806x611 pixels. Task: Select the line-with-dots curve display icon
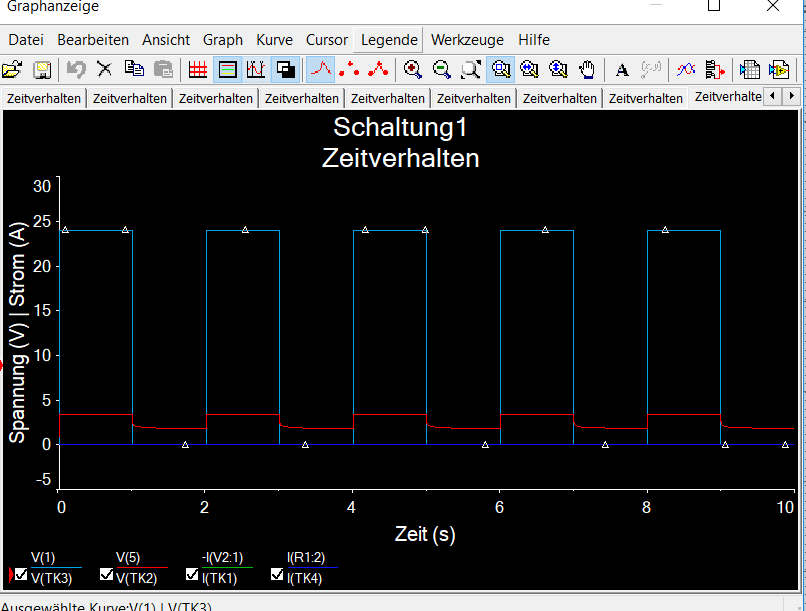pyautogui.click(x=378, y=69)
